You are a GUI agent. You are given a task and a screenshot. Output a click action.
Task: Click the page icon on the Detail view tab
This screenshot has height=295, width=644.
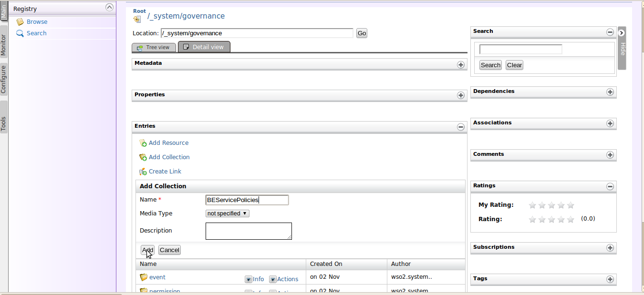(186, 46)
